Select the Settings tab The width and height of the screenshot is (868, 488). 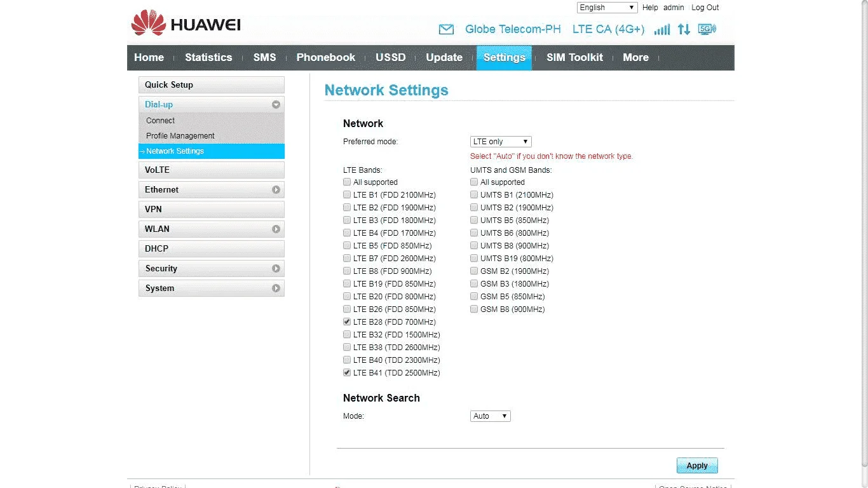(x=504, y=57)
